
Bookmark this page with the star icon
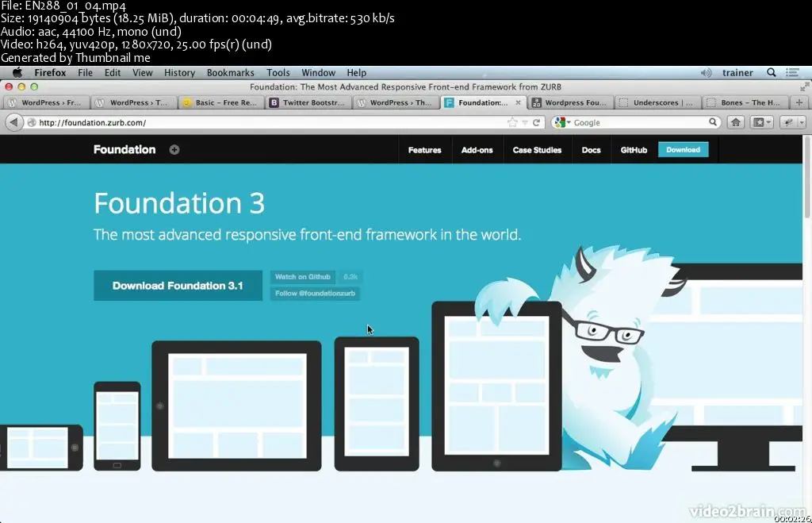coord(512,122)
